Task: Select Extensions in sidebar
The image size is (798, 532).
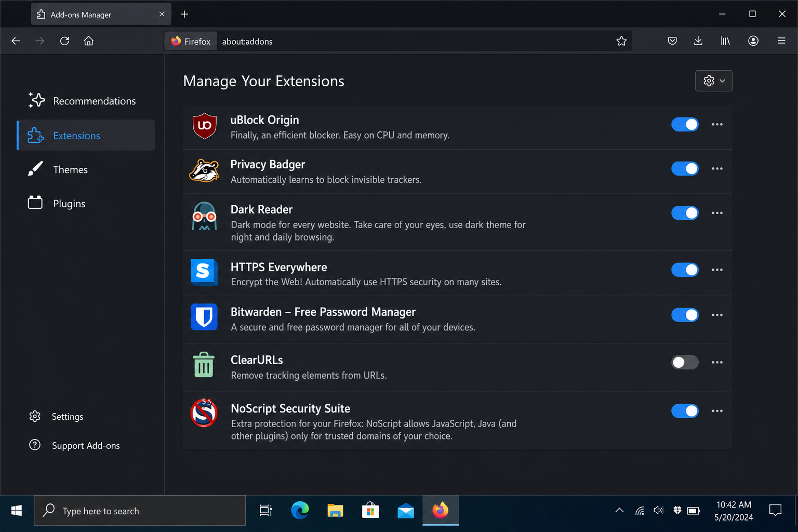Action: [x=86, y=136]
